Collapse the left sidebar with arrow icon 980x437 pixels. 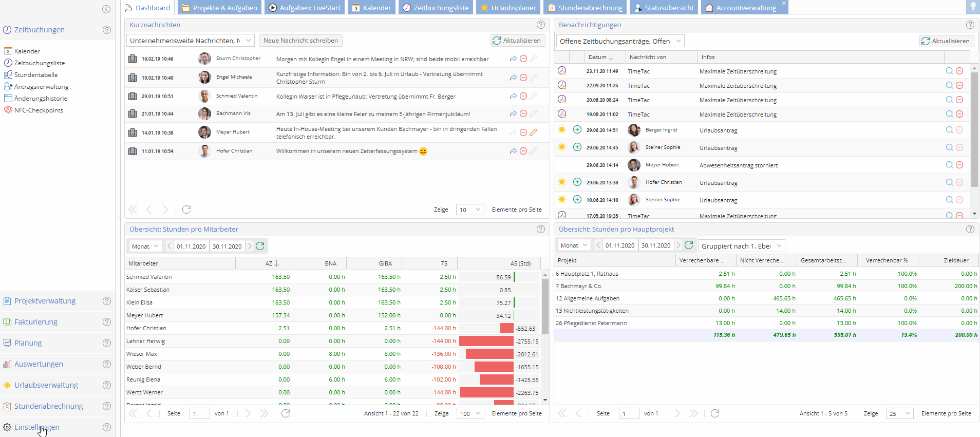pyautogui.click(x=106, y=9)
